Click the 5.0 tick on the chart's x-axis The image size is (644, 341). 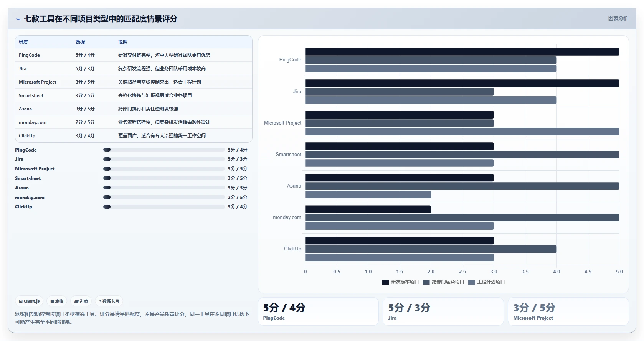click(619, 272)
